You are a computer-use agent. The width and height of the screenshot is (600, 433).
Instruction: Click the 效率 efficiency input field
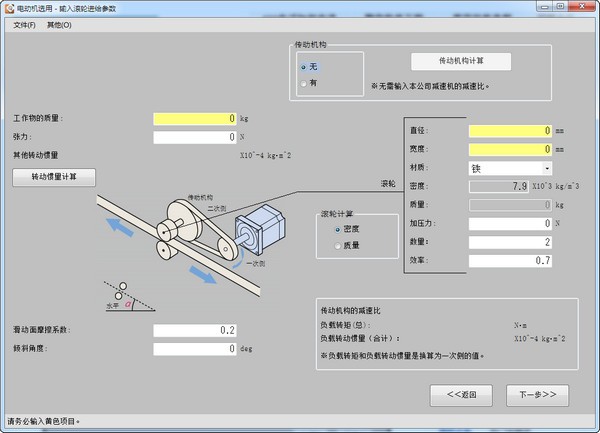510,261
